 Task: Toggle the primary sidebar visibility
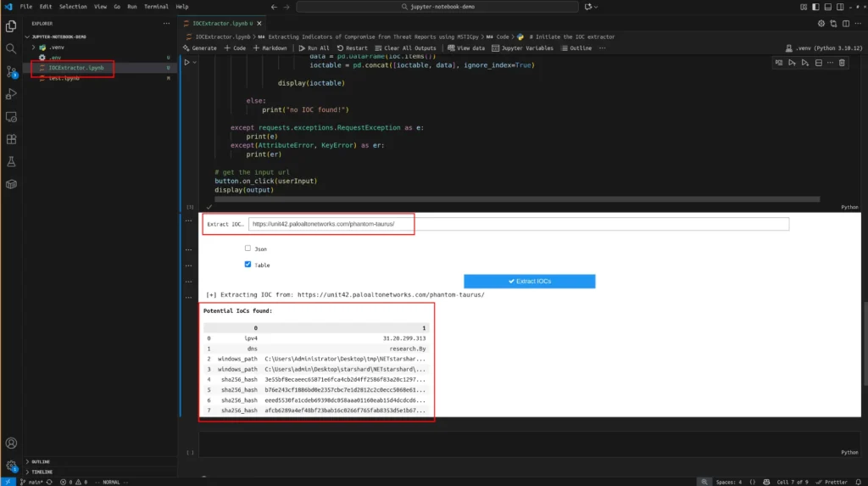[x=815, y=7]
